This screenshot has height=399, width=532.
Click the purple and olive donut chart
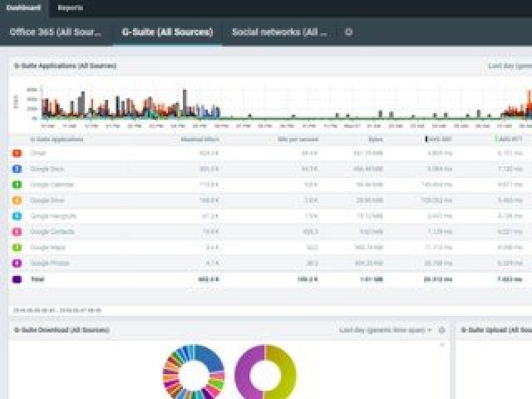pyautogui.click(x=265, y=372)
